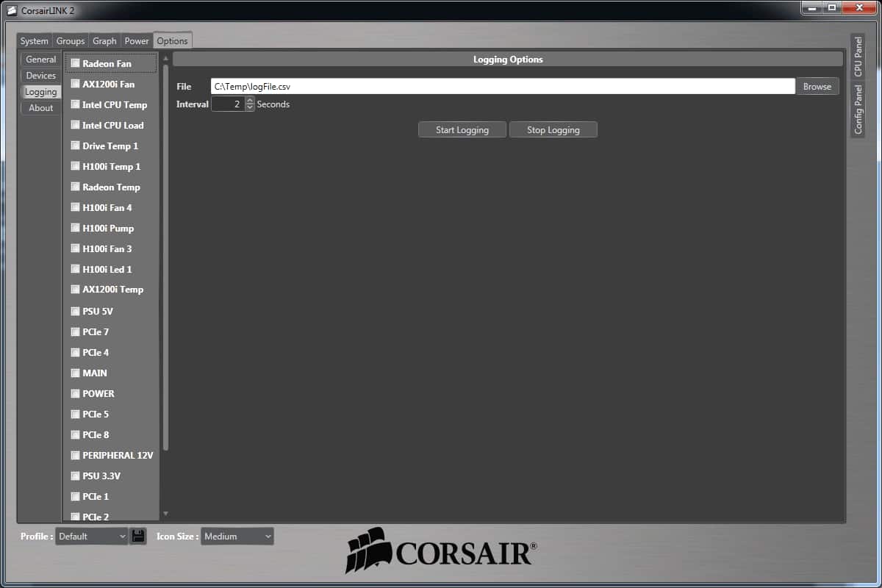The width and height of the screenshot is (882, 588).
Task: Open the Icon Size dropdown
Action: coord(237,537)
